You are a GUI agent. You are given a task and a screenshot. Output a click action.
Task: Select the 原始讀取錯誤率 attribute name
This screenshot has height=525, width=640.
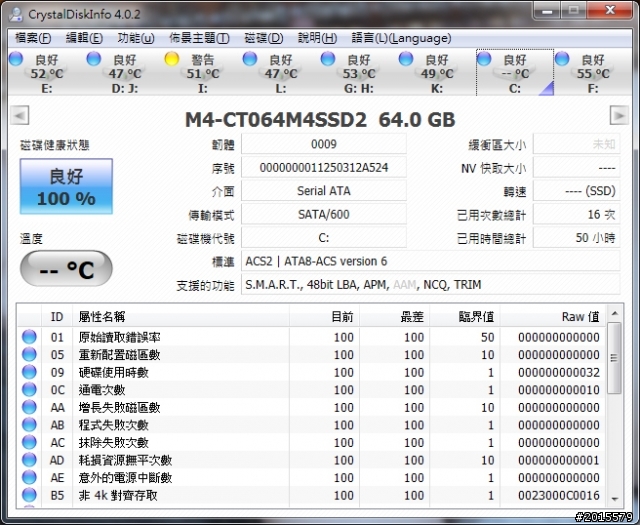point(119,337)
